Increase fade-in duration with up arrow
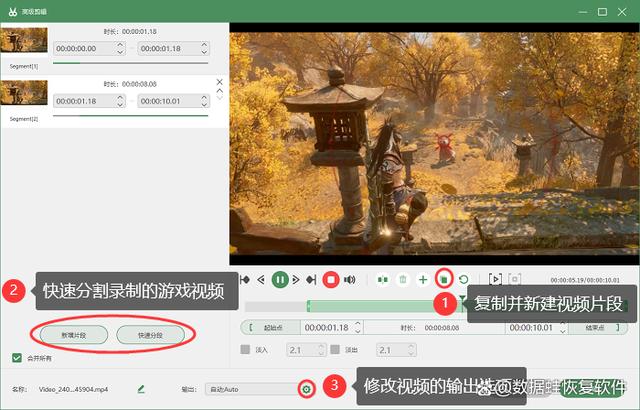This screenshot has height=410, width=640. point(321,347)
